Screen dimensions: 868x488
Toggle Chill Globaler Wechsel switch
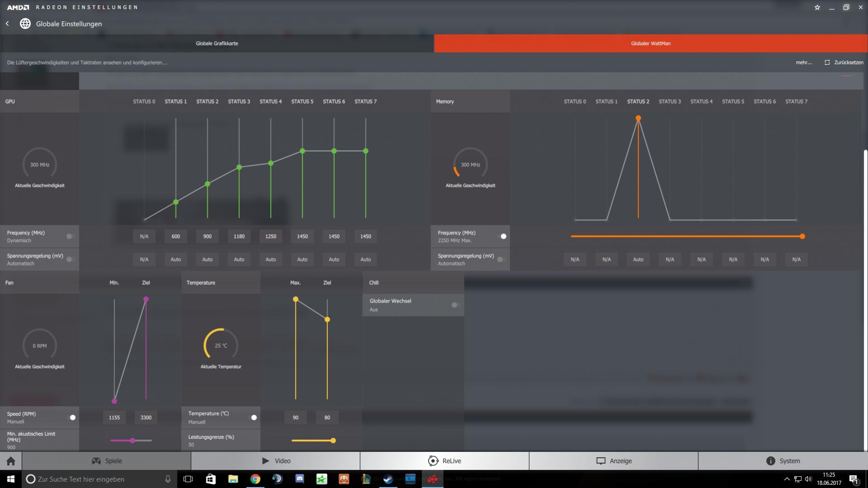click(x=455, y=305)
